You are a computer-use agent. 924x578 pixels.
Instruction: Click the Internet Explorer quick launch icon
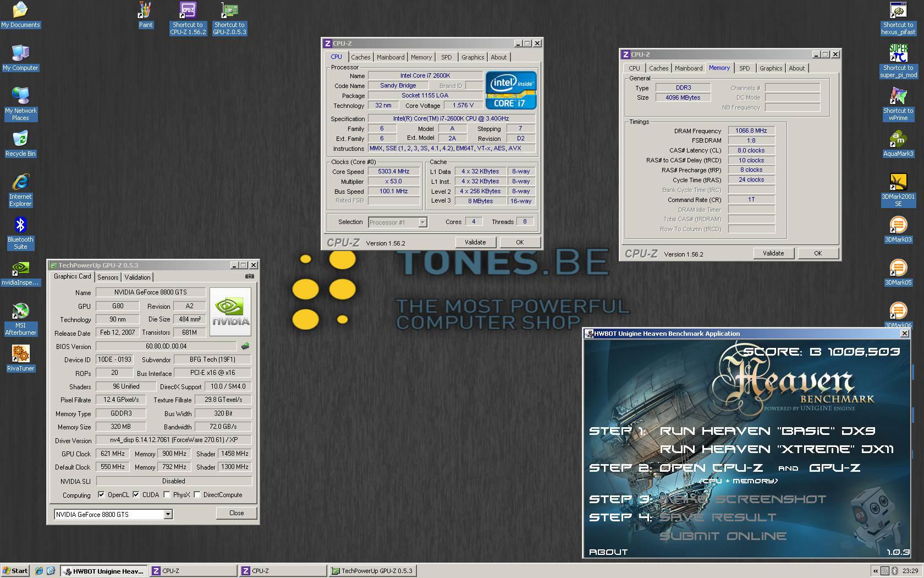[39, 571]
